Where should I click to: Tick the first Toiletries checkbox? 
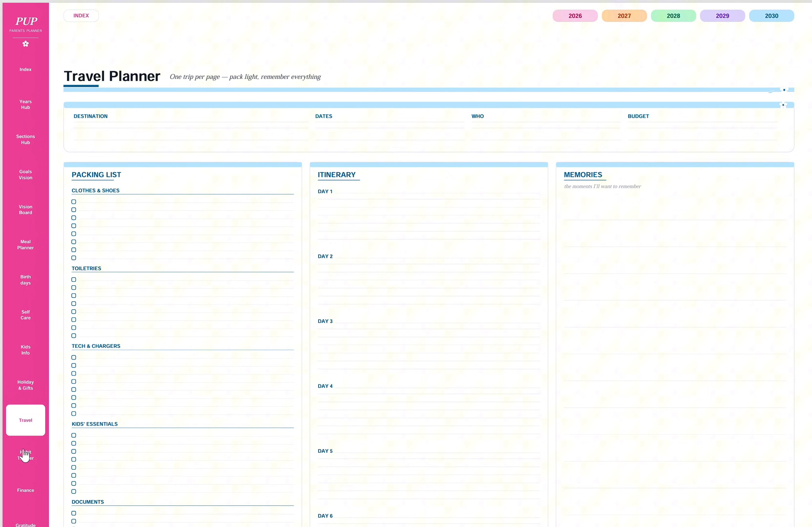74,280
